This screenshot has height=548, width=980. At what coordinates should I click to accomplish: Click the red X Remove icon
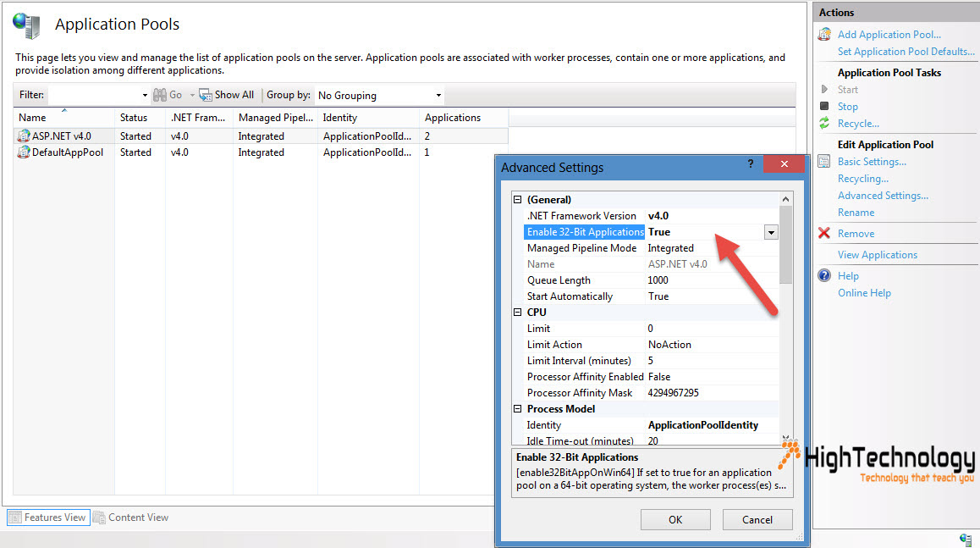824,233
